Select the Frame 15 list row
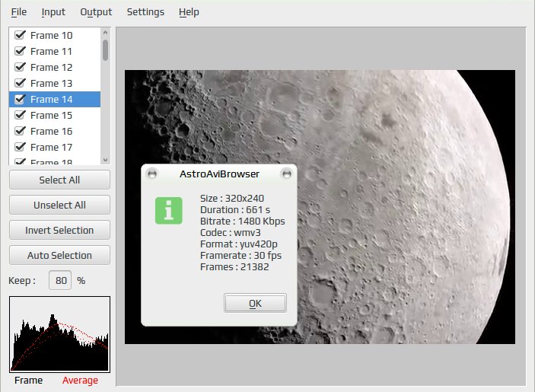This screenshot has height=392, width=535. tap(55, 115)
